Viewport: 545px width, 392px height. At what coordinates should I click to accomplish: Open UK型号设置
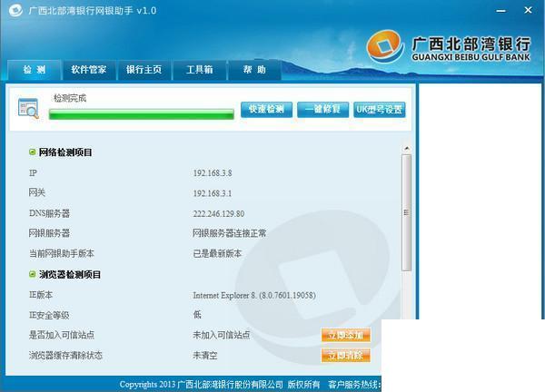coord(379,110)
